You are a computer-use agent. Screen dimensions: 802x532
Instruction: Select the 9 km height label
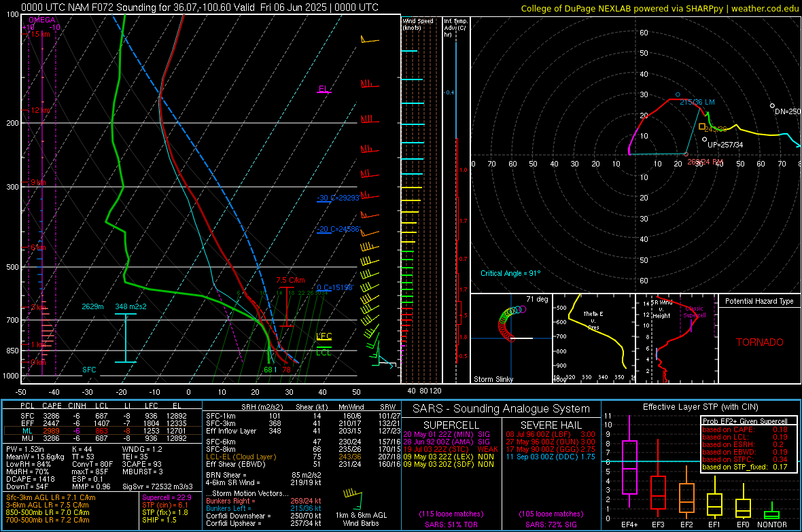pyautogui.click(x=38, y=183)
